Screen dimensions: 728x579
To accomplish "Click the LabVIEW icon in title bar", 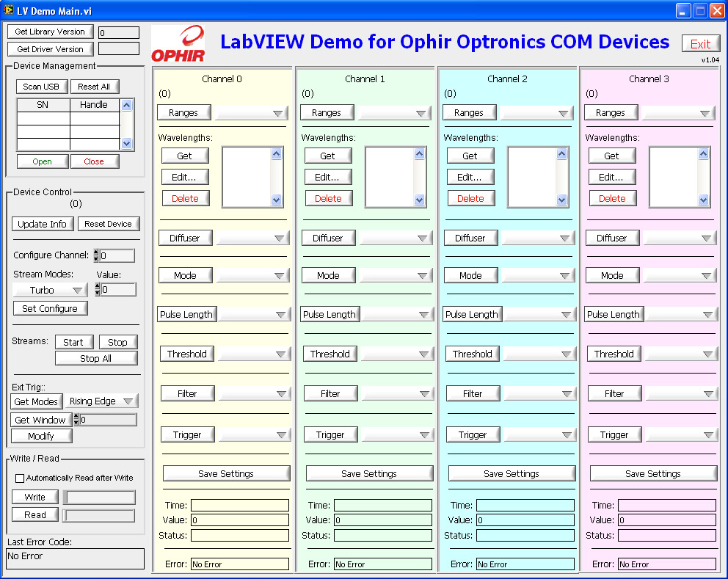I will (x=8, y=10).
